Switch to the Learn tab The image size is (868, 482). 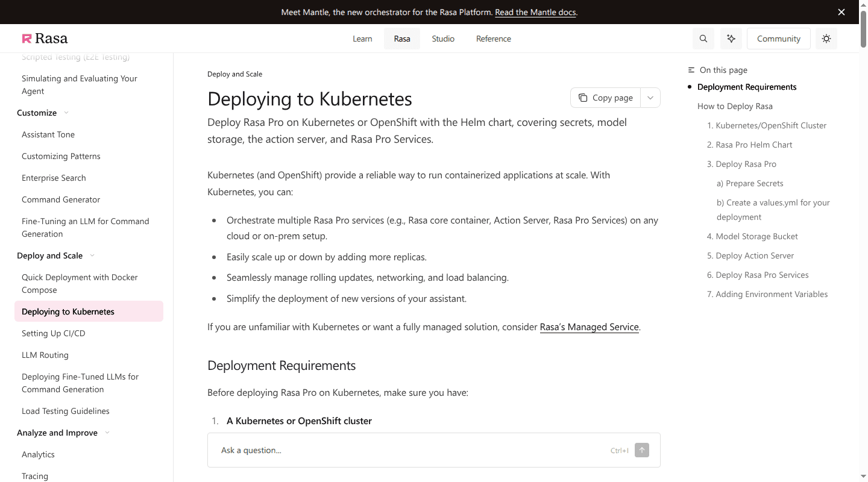pyautogui.click(x=362, y=39)
